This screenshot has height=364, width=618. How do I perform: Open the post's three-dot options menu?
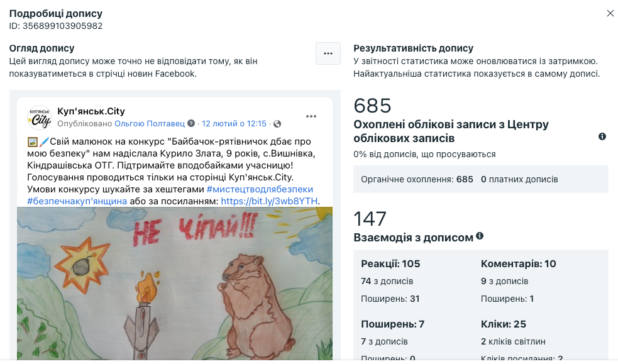pos(311,116)
